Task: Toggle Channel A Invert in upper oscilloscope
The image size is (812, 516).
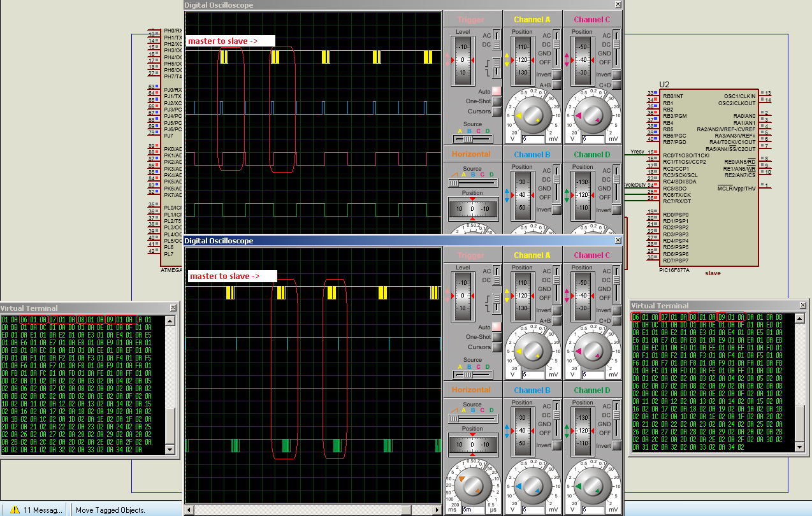Action: 556,75
